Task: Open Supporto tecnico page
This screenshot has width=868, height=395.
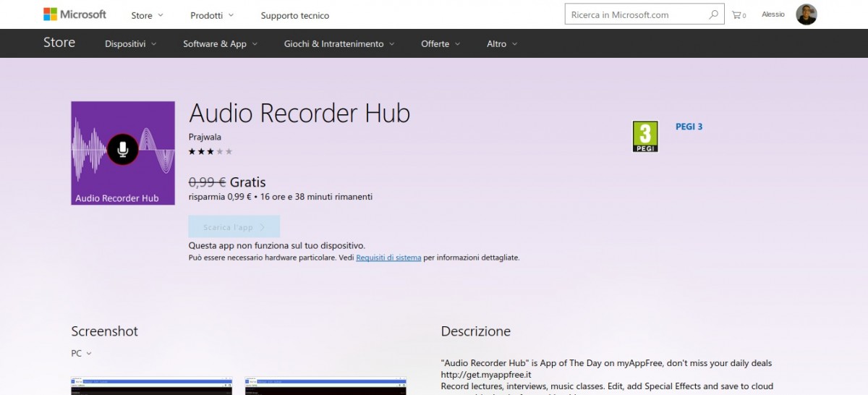Action: click(295, 15)
